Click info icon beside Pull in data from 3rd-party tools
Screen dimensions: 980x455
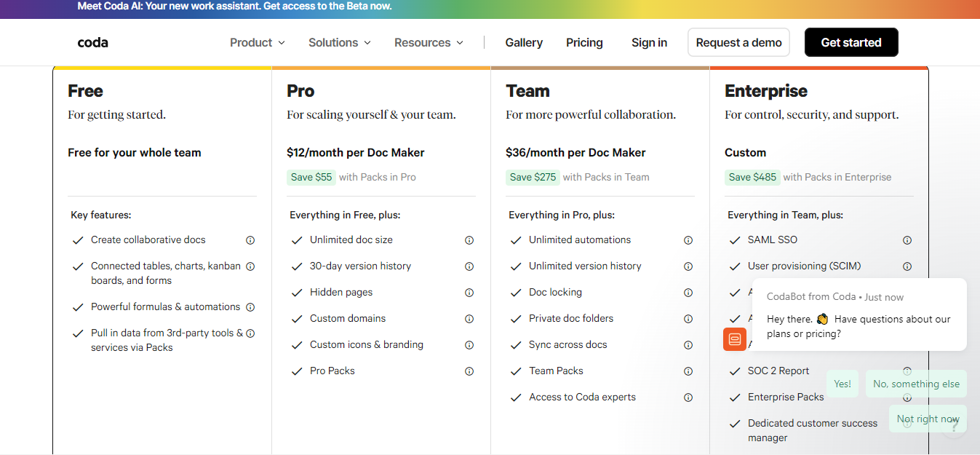click(x=250, y=333)
